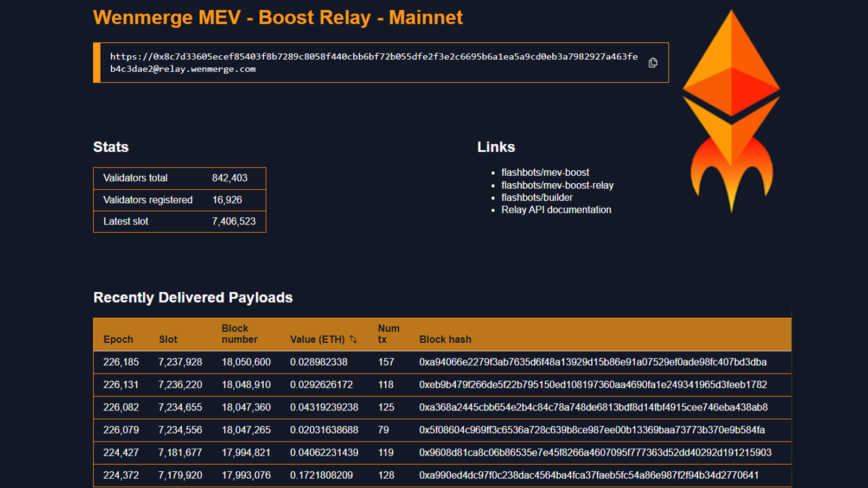Click the Num tx value 119
This screenshot has height=488, width=868.
(386, 453)
